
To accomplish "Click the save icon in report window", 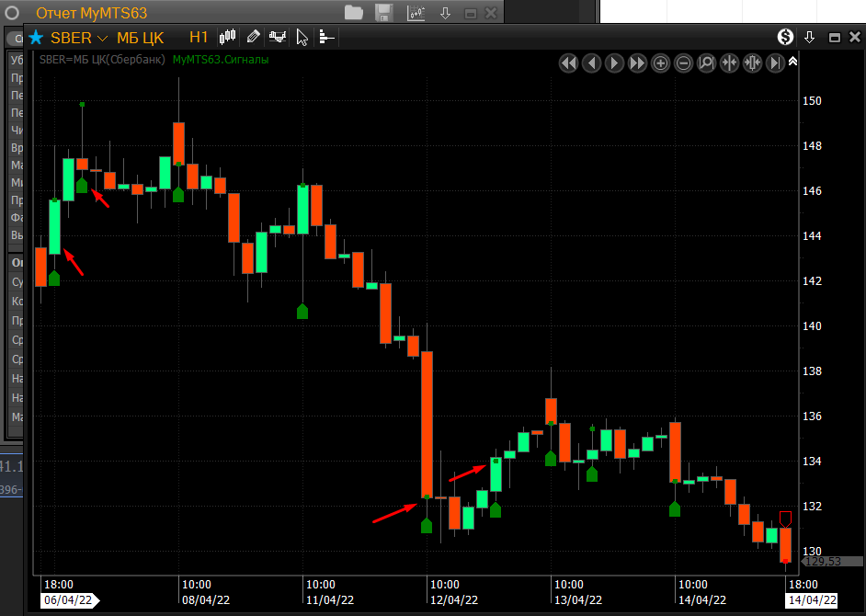I will pyautogui.click(x=384, y=13).
